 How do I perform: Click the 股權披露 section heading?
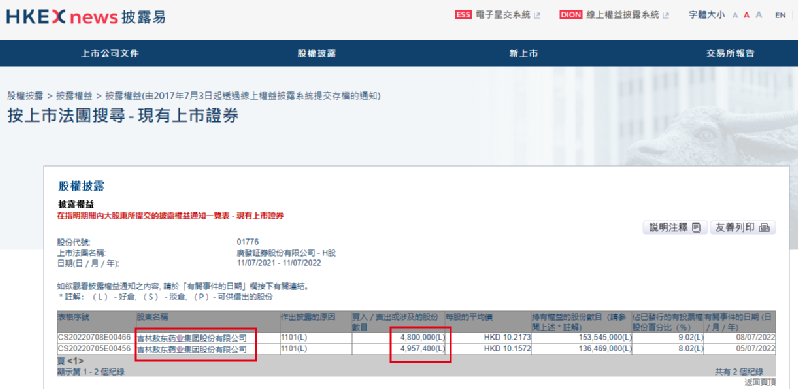pyautogui.click(x=81, y=186)
